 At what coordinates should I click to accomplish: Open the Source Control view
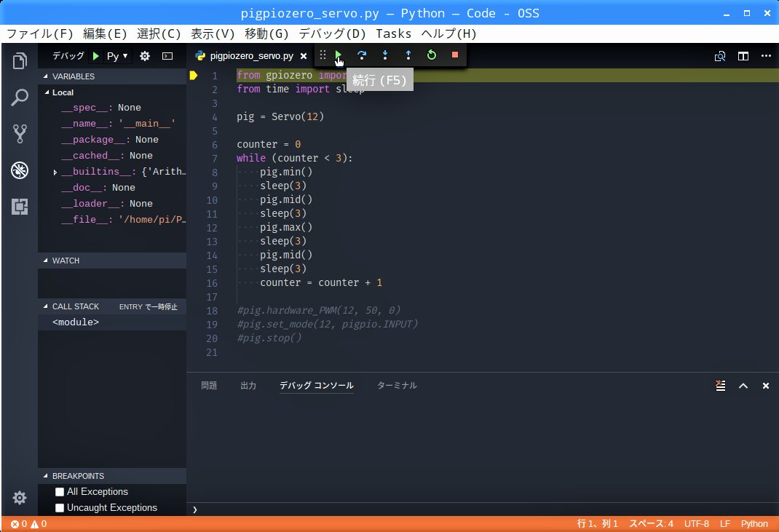click(20, 134)
